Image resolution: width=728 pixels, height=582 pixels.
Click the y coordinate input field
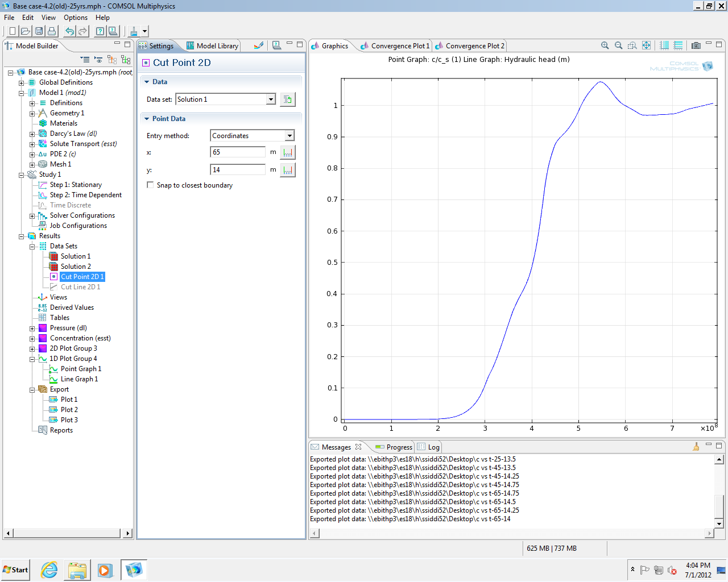point(238,170)
